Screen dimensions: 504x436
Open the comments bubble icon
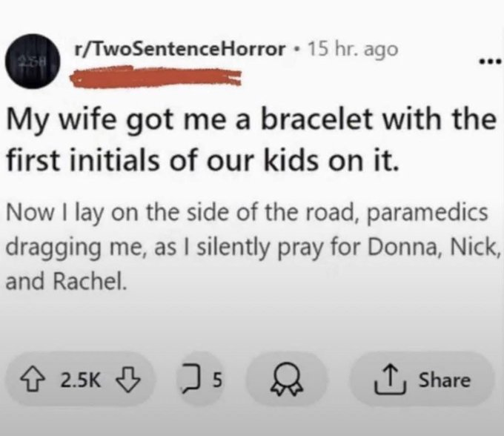point(193,380)
